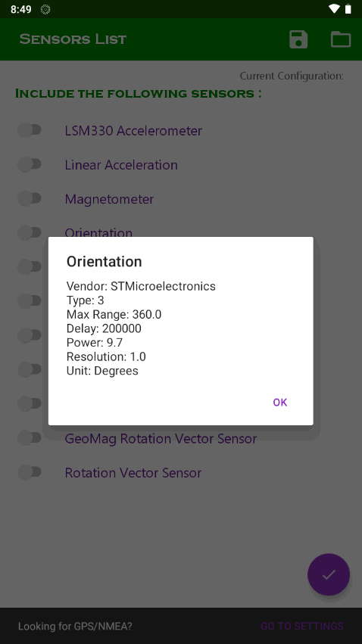The width and height of the screenshot is (362, 644).
Task: Select the LSM330 Accelerometer label
Action: coord(133,131)
